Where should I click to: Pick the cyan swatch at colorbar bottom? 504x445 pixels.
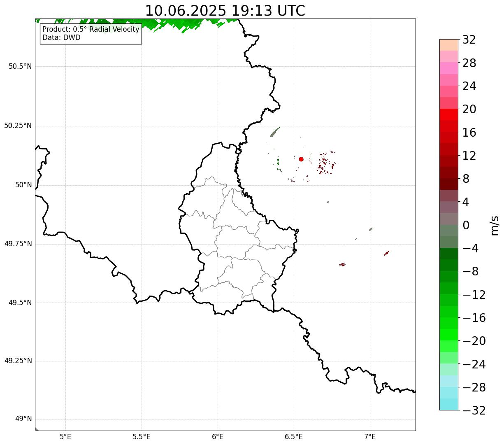pos(449,404)
